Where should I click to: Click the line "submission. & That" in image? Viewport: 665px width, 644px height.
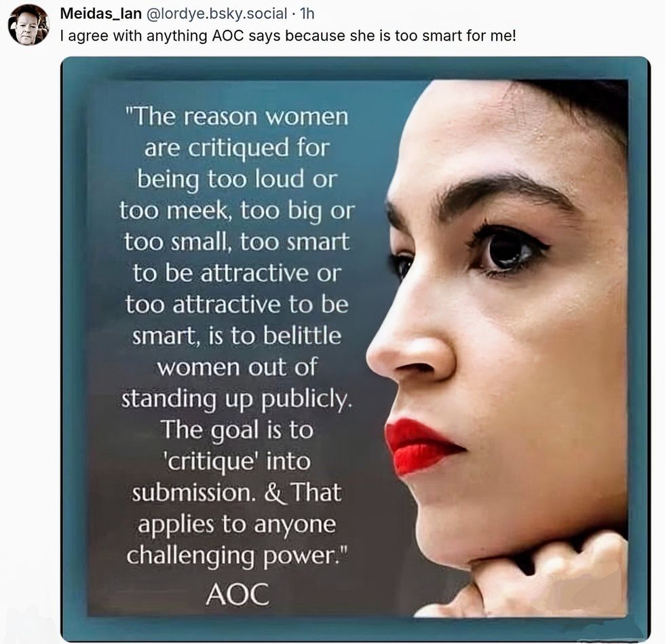coord(237,493)
